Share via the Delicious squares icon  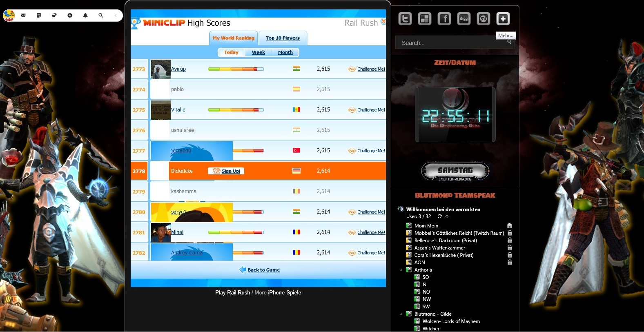[x=425, y=19]
